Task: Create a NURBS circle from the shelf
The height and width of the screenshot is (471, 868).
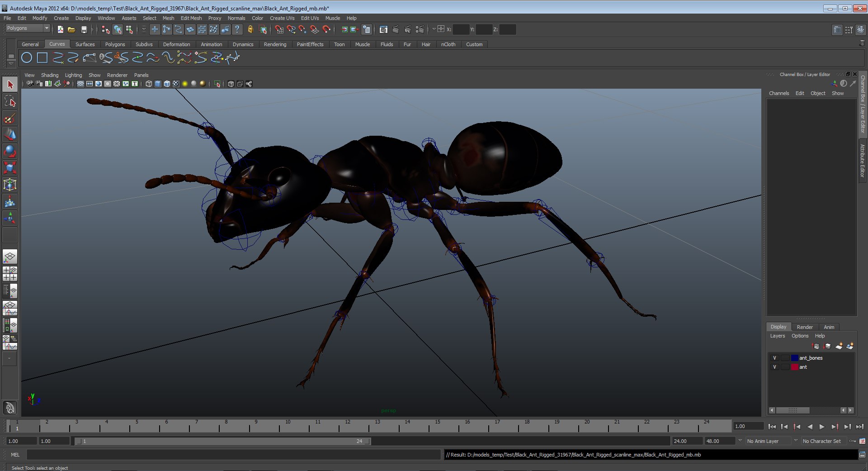Action: [27, 58]
